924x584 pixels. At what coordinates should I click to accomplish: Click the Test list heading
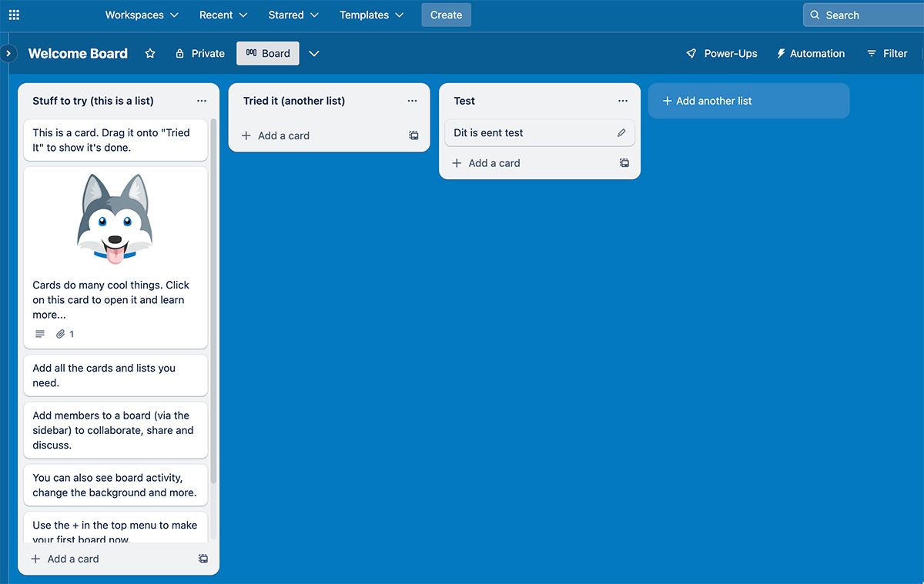click(x=464, y=101)
